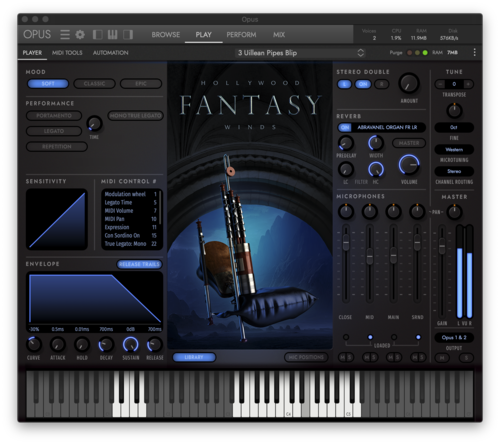Click the envelope Release knob
This screenshot has width=500, height=444.
(x=155, y=345)
